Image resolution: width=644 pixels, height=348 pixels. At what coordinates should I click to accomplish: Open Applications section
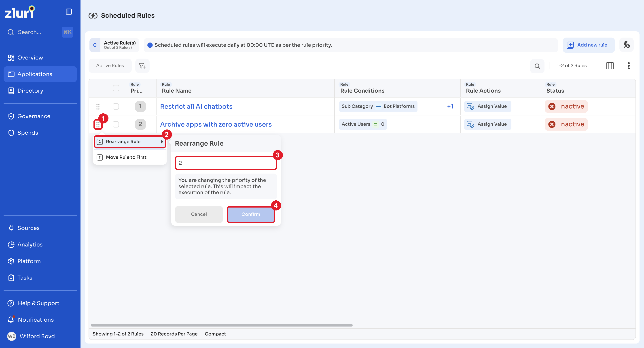40,74
